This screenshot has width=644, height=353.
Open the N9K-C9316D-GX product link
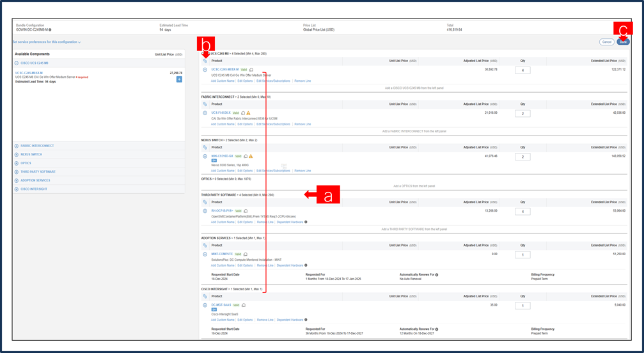[222, 157]
